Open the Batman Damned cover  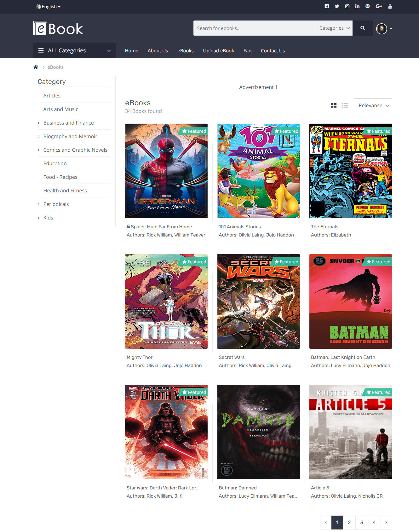click(x=259, y=432)
